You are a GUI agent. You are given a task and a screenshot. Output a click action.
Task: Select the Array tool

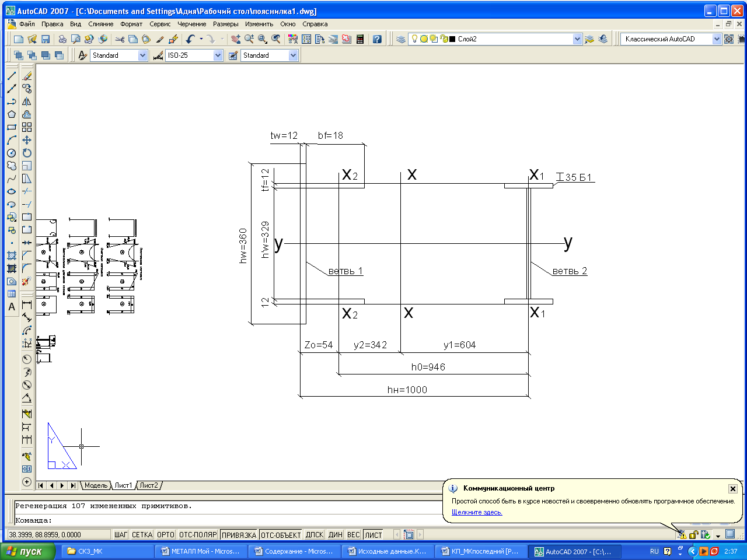tap(27, 127)
